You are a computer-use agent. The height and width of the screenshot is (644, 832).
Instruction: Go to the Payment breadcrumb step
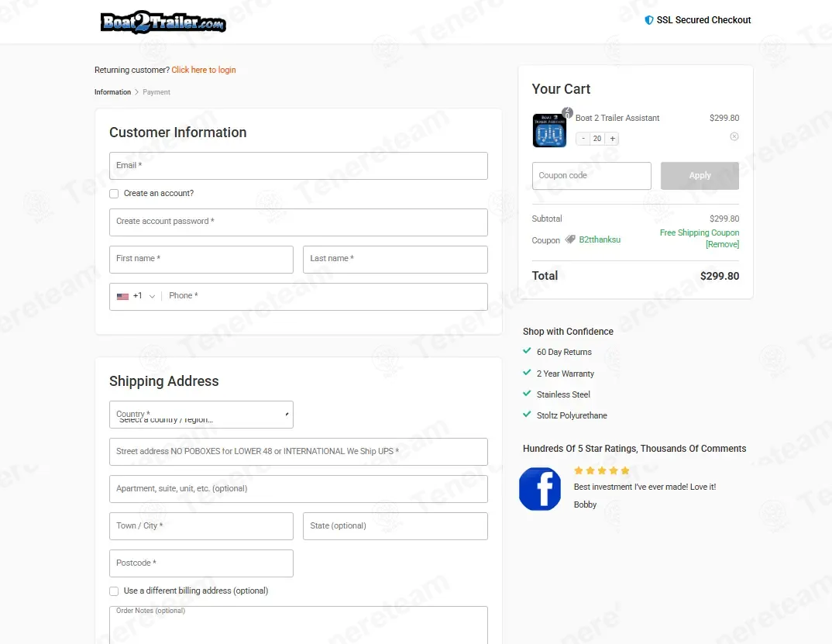[x=156, y=92]
